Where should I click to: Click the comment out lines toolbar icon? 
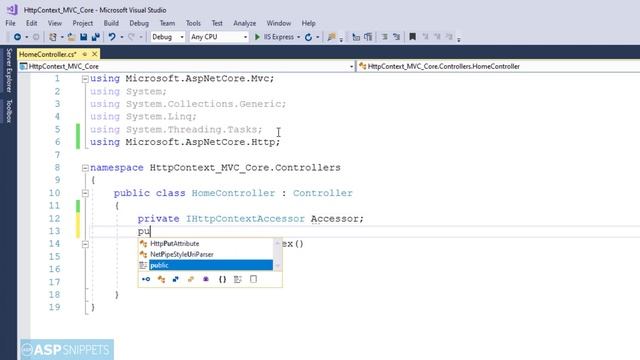384,37
